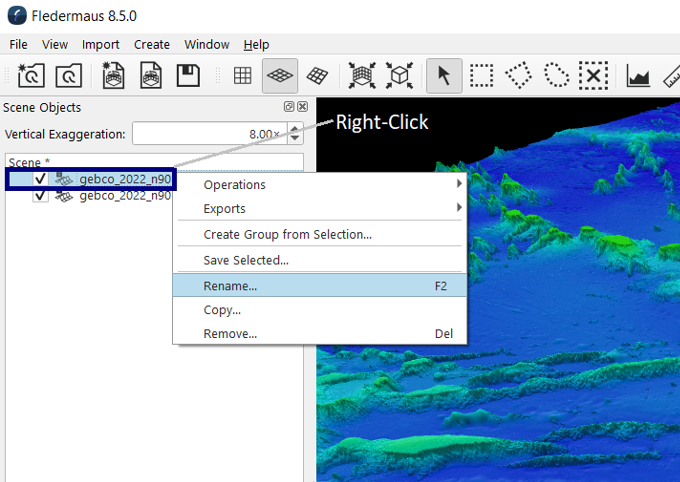This screenshot has width=680, height=482.
Task: Choose the polygon selection tool
Action: click(x=519, y=75)
